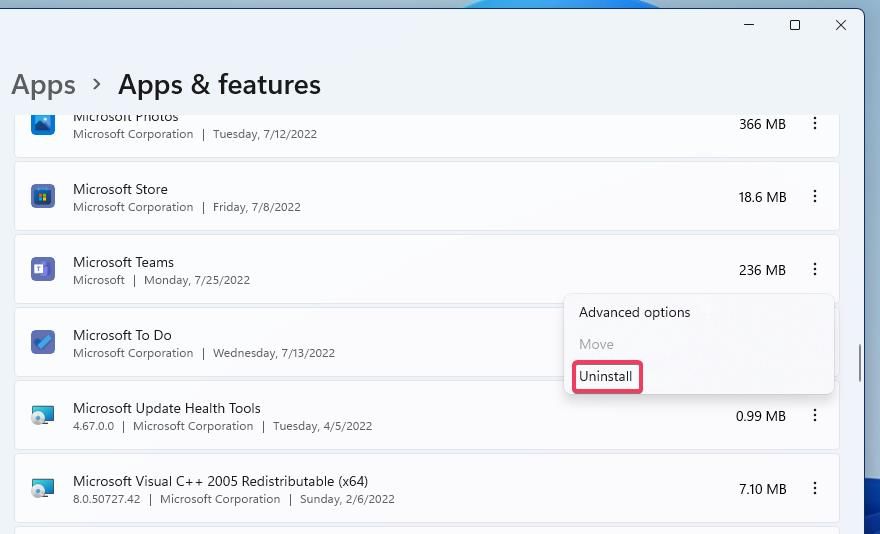Open the three-dot menu for Microsoft Photos
880x534 pixels.
click(814, 124)
